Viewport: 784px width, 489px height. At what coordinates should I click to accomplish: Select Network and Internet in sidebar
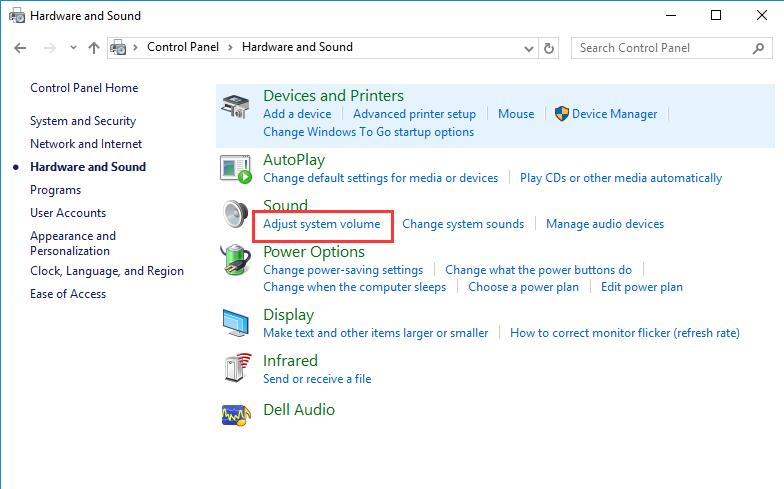tap(86, 144)
